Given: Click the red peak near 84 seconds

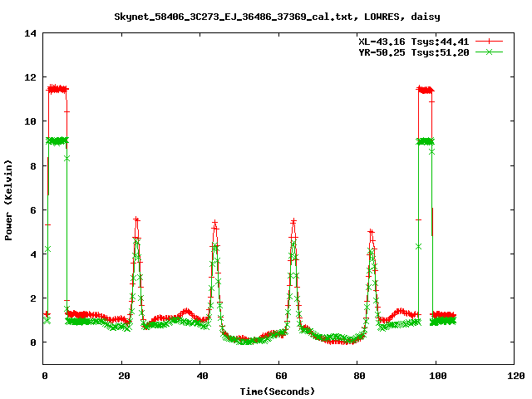Looking at the screenshot, I should (x=371, y=231).
